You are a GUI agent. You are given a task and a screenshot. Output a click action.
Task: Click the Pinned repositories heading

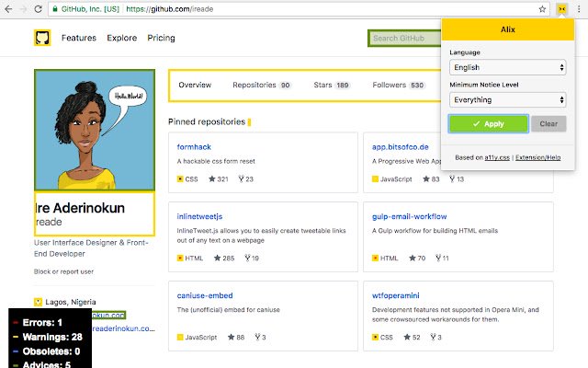207,121
